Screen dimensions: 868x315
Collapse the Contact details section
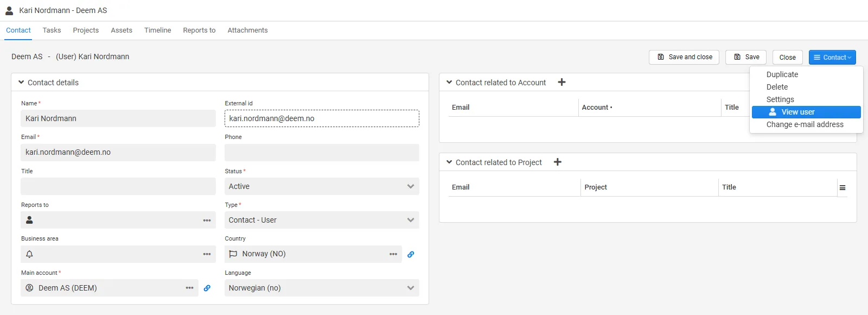21,83
